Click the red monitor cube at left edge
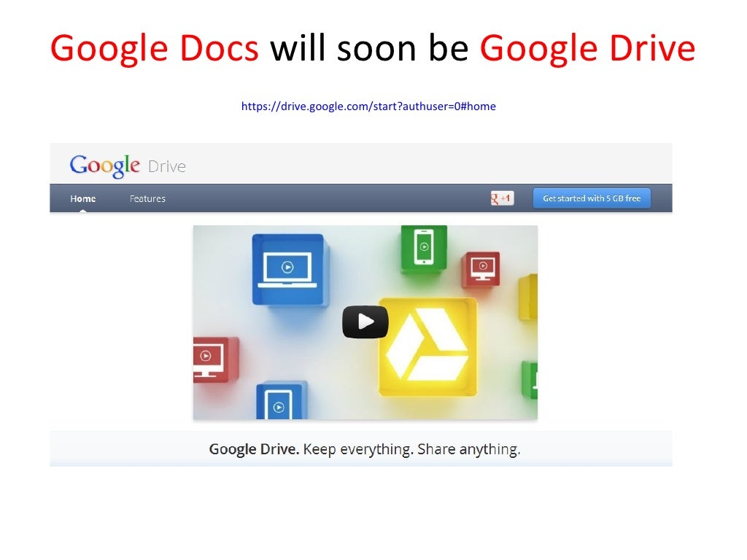This screenshot has height=560, width=747. click(x=215, y=359)
